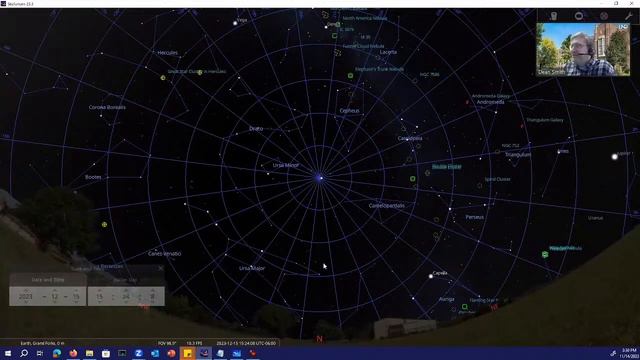Viewport: 640px width, 360px height.
Task: Click the Perseus constellation label
Action: (474, 217)
